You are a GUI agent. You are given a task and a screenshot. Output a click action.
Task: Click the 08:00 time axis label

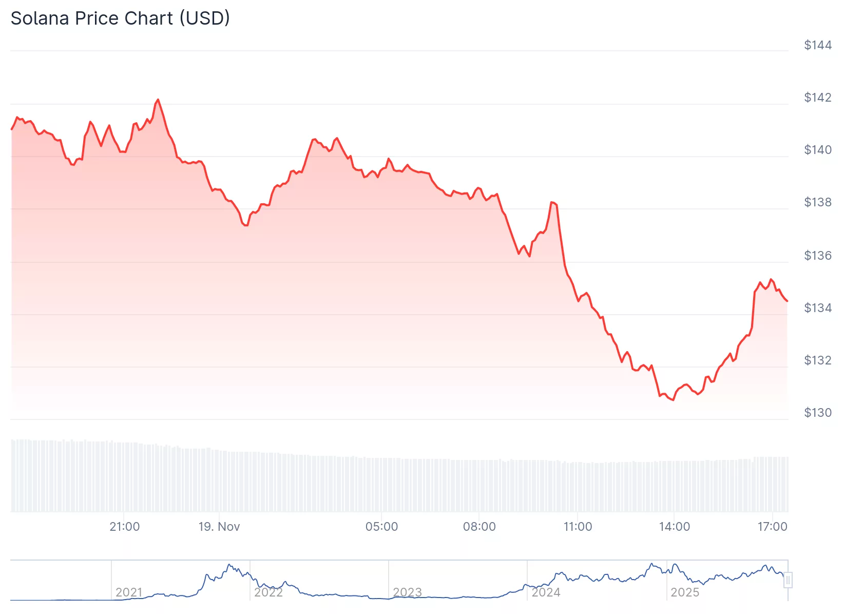click(x=479, y=527)
